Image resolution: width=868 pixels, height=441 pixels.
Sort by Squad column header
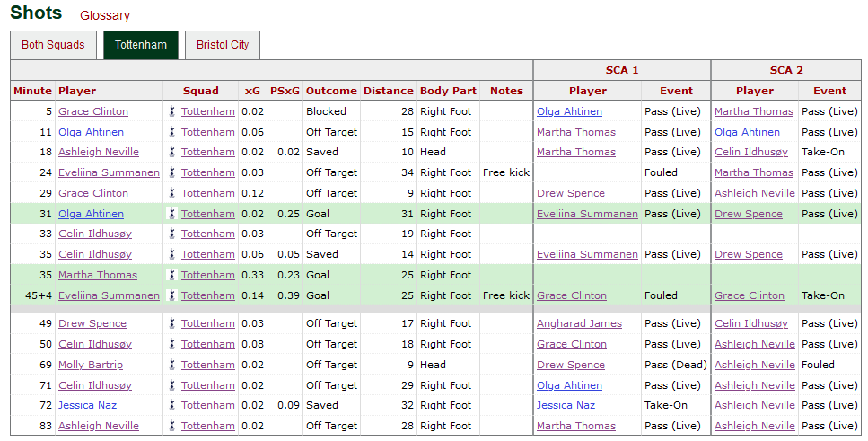[x=201, y=91]
